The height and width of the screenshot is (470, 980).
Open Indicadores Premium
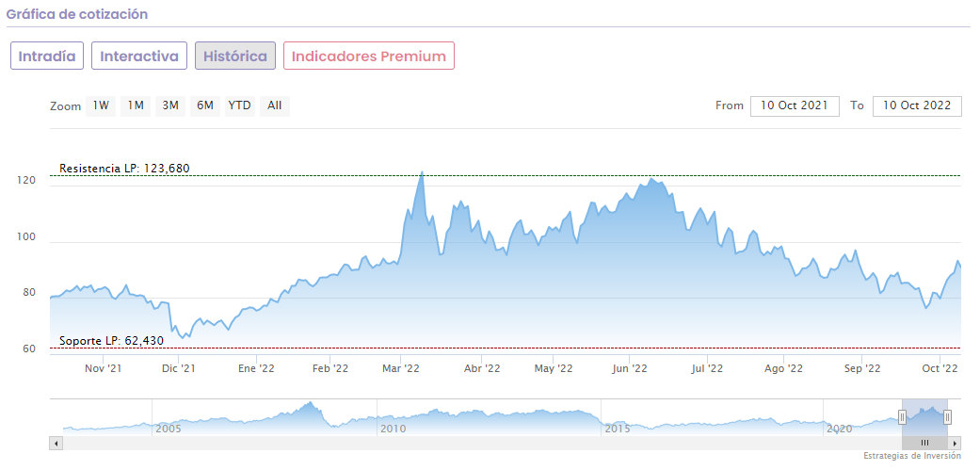[368, 56]
